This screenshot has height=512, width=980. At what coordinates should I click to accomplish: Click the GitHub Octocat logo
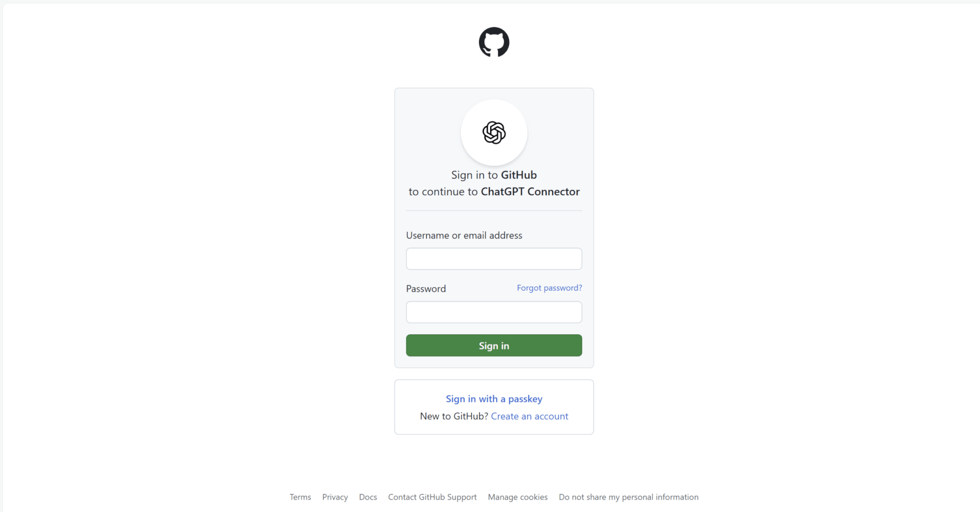point(494,42)
